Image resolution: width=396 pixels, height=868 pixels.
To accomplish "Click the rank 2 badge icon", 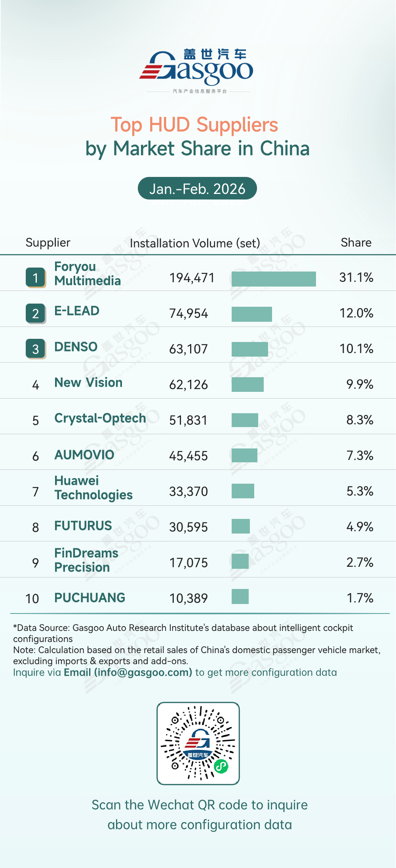I will (x=36, y=313).
